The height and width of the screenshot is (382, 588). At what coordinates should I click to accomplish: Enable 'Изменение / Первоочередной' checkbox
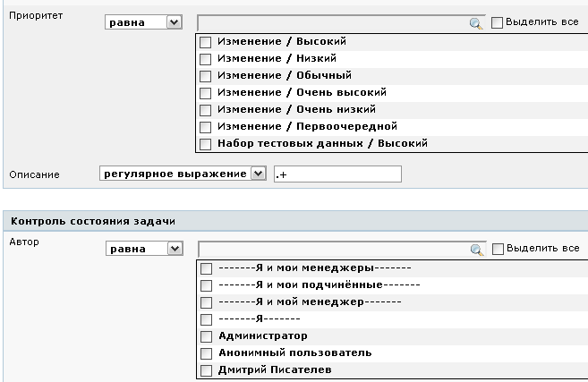206,127
